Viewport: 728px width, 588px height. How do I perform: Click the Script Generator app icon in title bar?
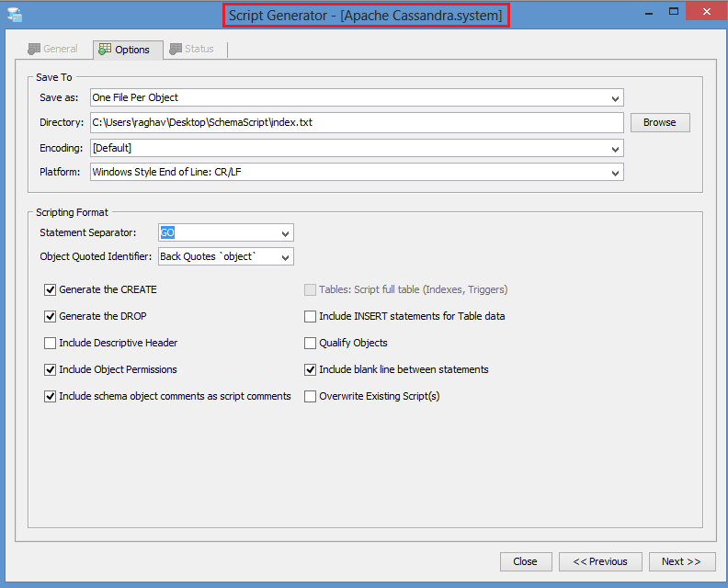pos(15,15)
